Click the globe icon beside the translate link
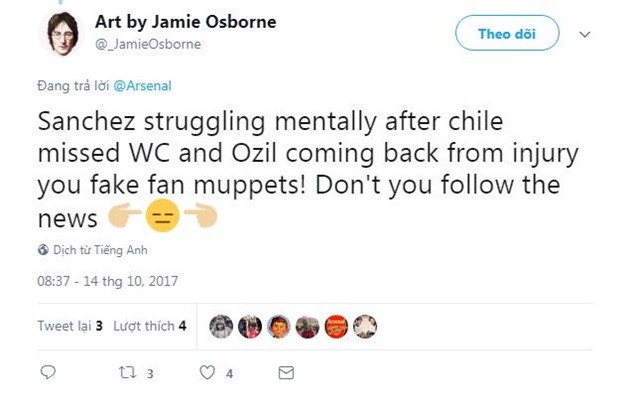The image size is (630, 405). (x=43, y=250)
